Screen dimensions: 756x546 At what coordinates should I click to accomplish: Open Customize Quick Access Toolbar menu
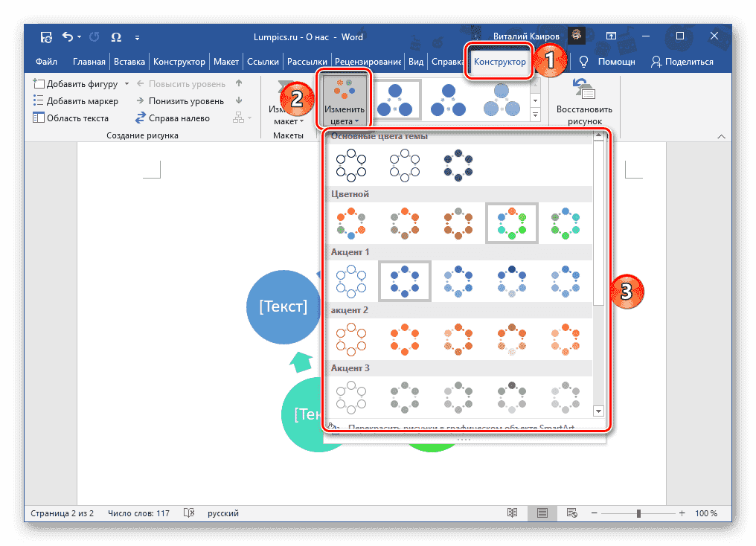coord(138,36)
